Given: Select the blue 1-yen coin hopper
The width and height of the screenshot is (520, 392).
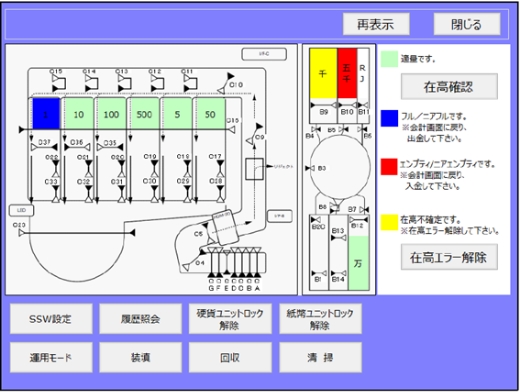Looking at the screenshot, I should click(46, 114).
